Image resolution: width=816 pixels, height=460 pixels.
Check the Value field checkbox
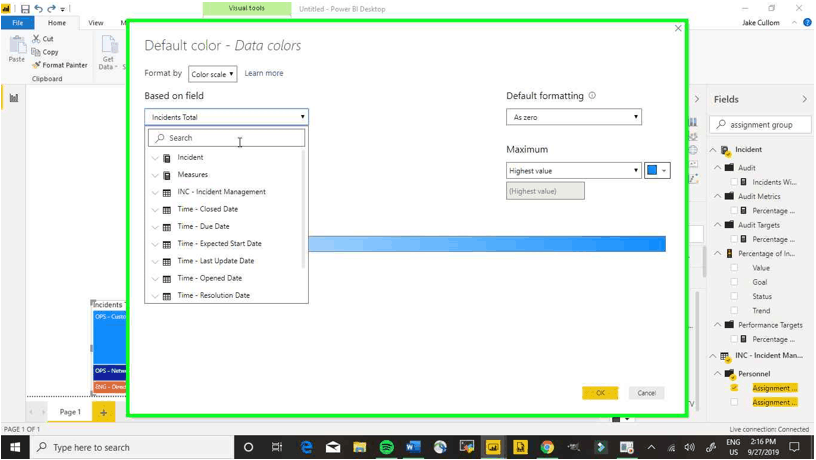coord(734,267)
